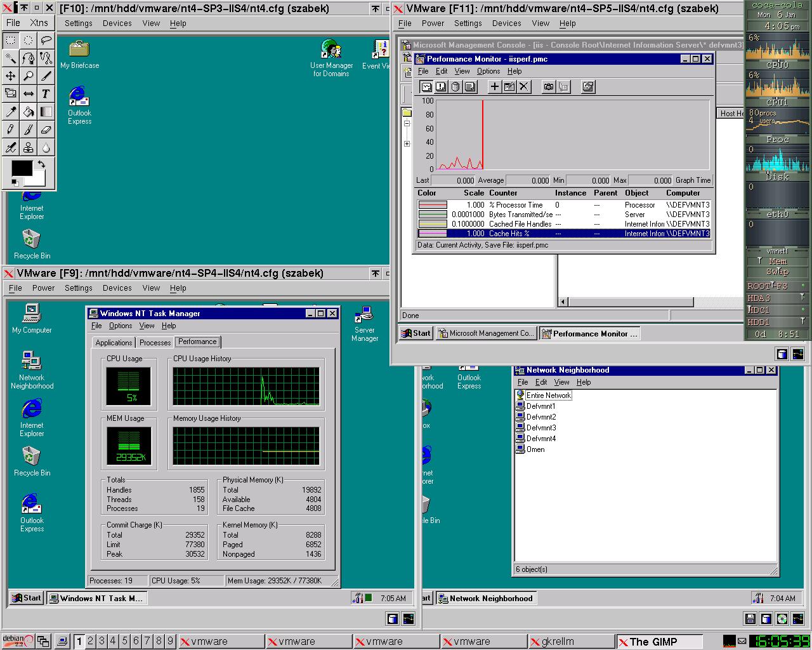Click The GIMP entry in Linux taskbar
812x650 pixels.
(x=659, y=642)
